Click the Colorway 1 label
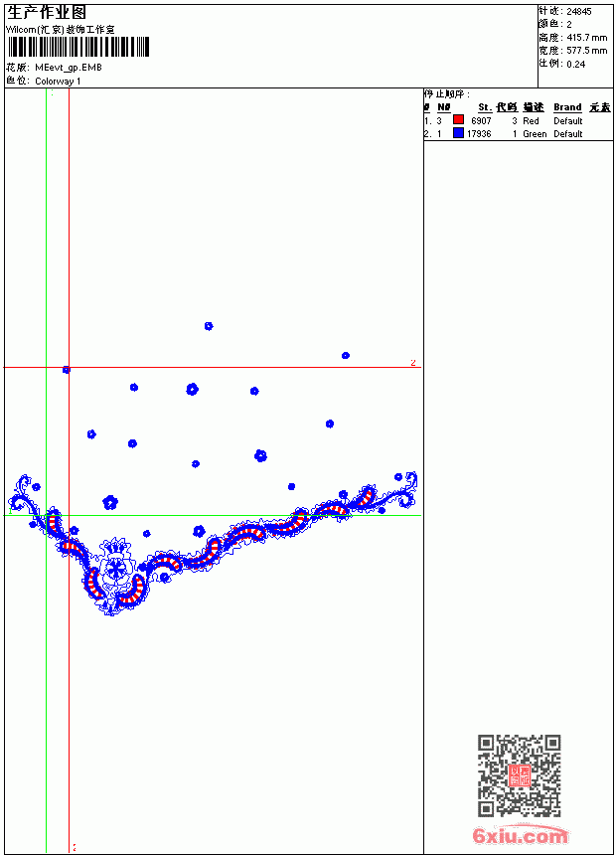This screenshot has width=616, height=855. (58, 82)
